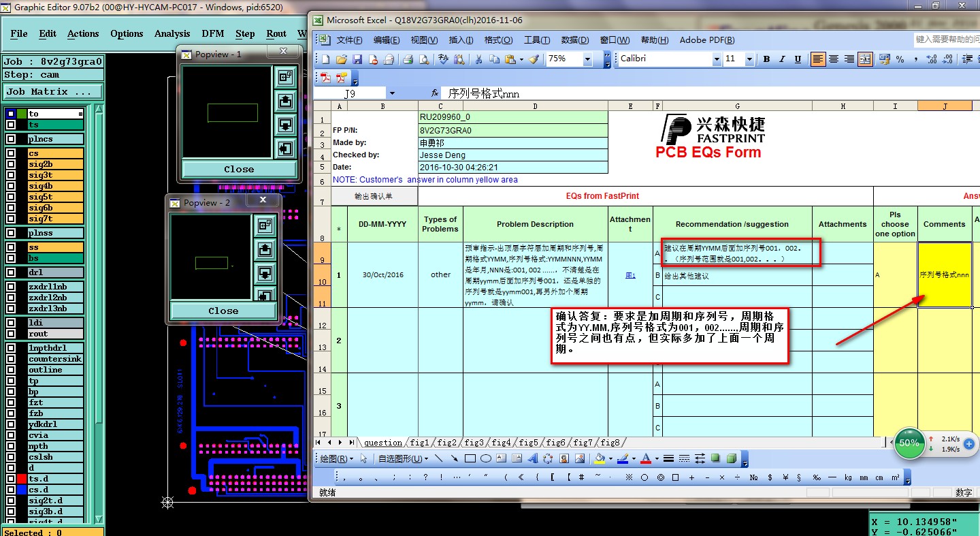Viewport: 980px width, 536px height.
Task: Click the Cut scissors icon
Action: [x=478, y=59]
